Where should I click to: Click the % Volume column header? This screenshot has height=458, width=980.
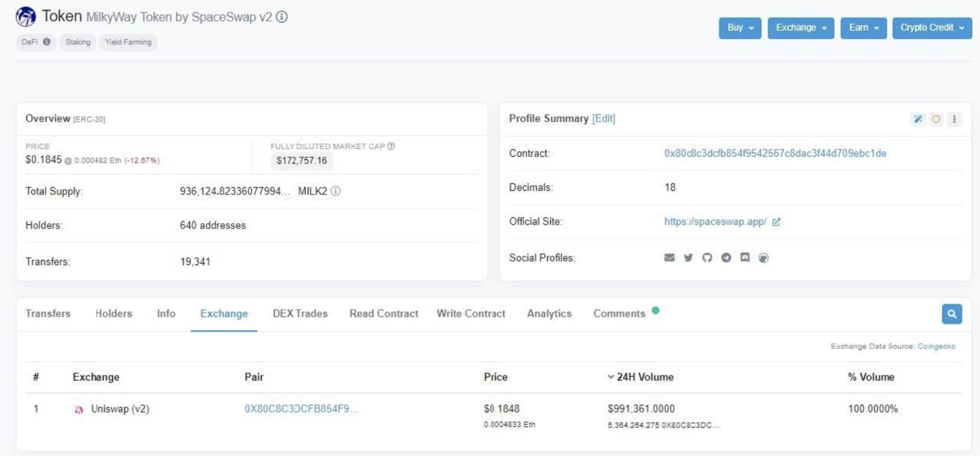[x=871, y=377]
